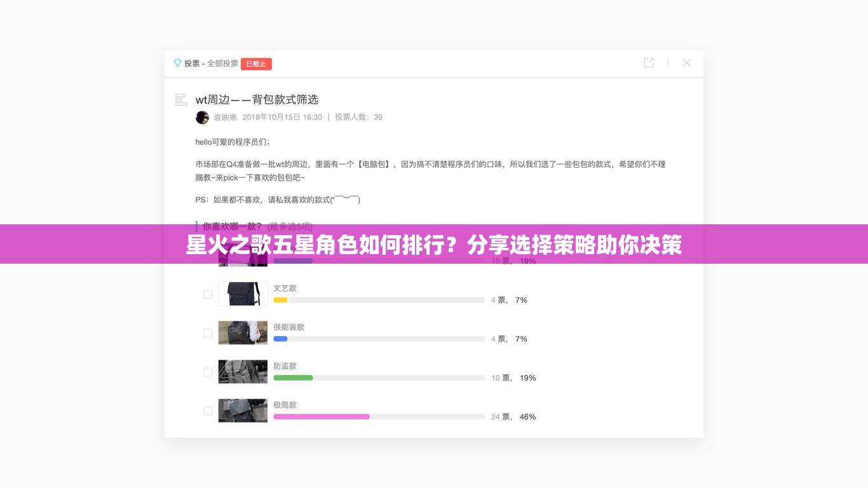The width and height of the screenshot is (868, 488).
Task: Click the 很能装款 option label
Action: [288, 327]
